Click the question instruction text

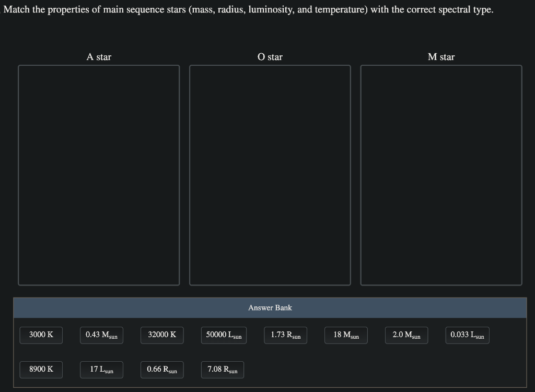tap(248, 9)
